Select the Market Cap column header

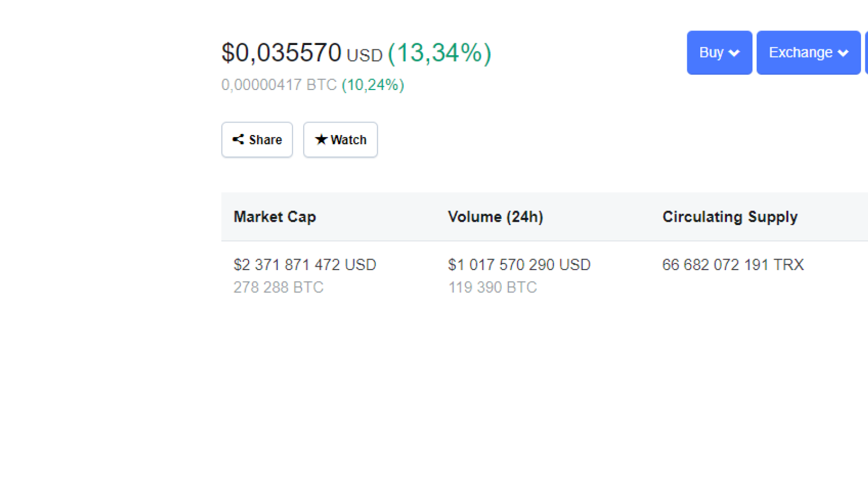click(x=275, y=217)
